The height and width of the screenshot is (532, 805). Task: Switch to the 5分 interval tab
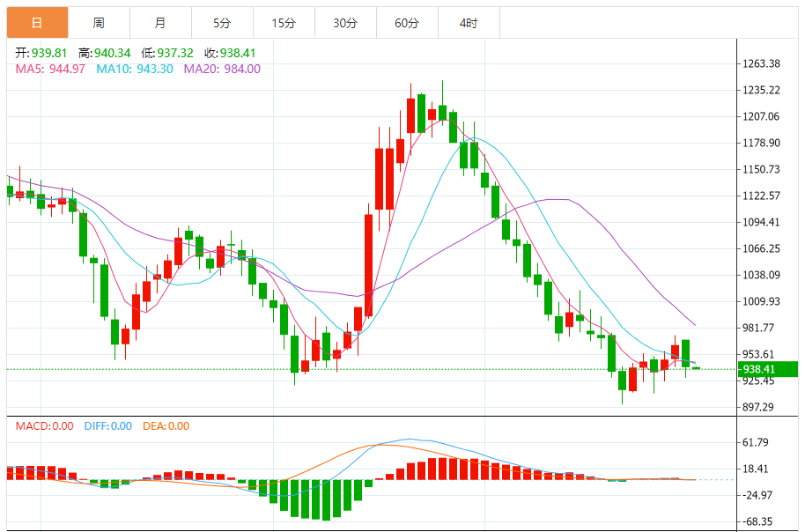(x=221, y=23)
